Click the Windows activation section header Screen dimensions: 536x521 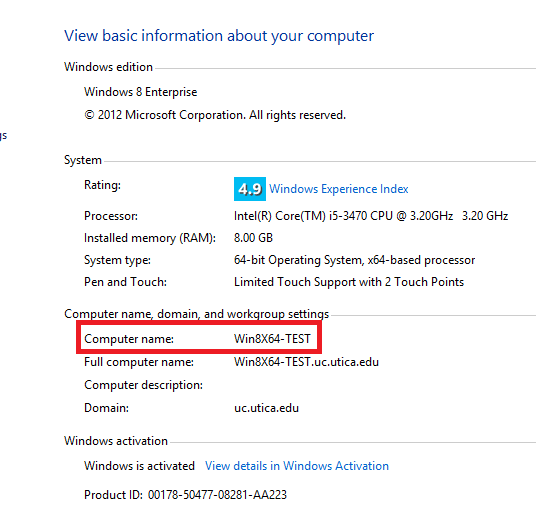coord(116,441)
